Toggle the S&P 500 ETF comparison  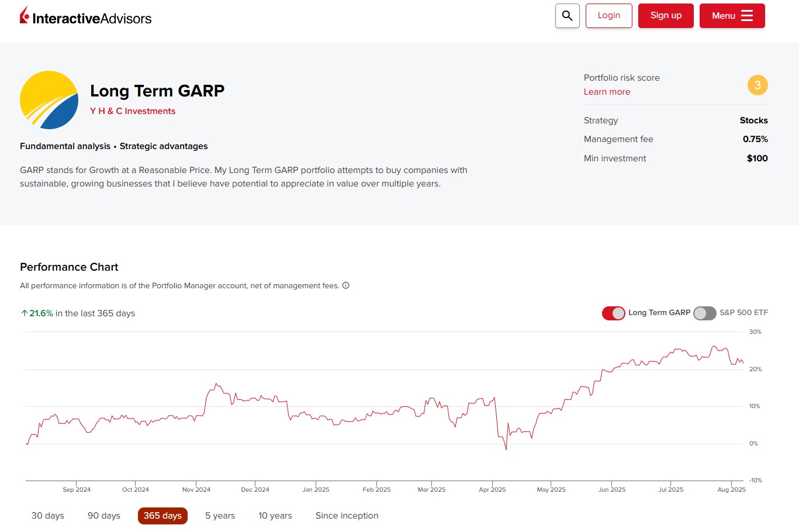(x=705, y=313)
